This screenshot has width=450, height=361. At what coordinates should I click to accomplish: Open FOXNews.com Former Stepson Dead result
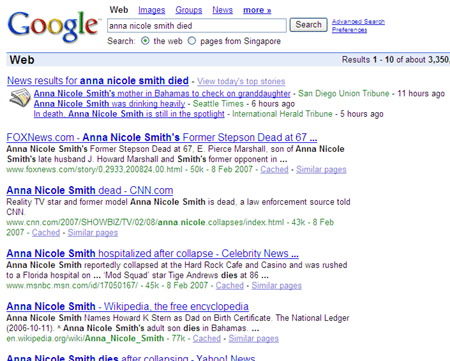coord(162,137)
